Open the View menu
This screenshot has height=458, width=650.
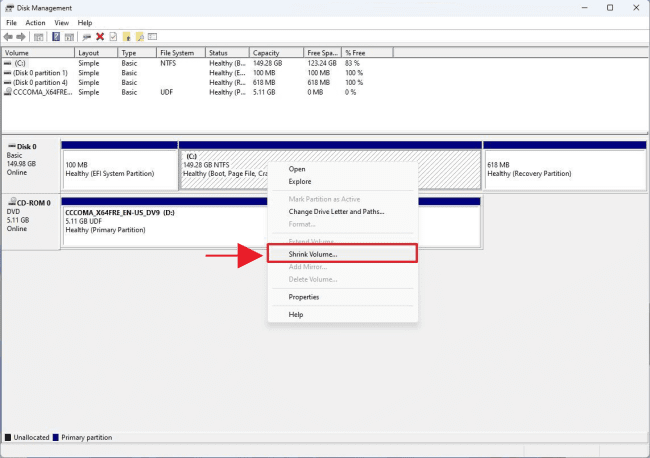click(x=62, y=22)
